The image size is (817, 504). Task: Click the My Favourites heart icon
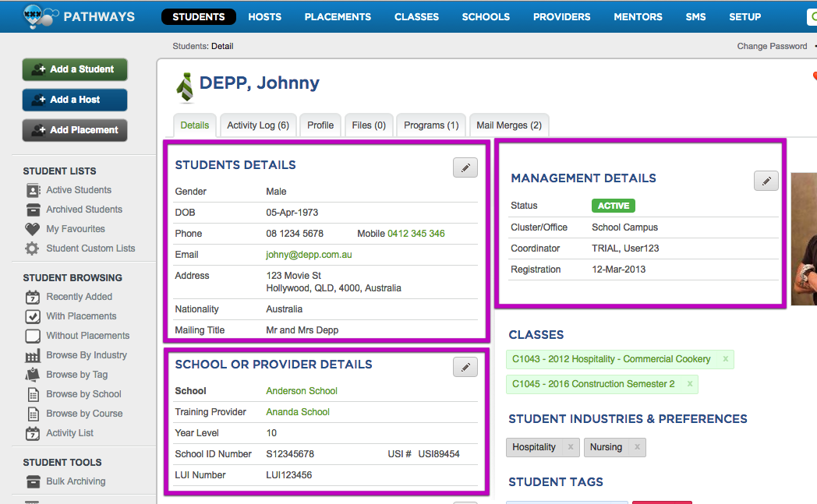[30, 228]
